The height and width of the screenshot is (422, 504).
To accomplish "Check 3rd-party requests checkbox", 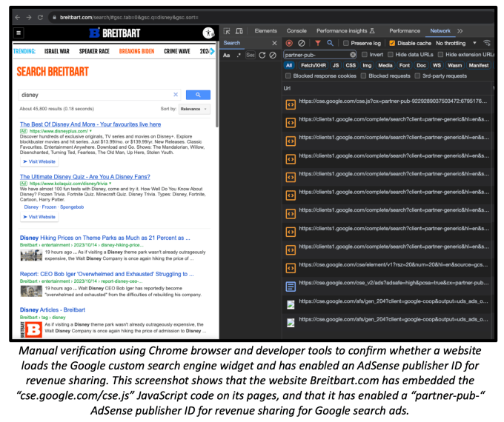I will (417, 76).
